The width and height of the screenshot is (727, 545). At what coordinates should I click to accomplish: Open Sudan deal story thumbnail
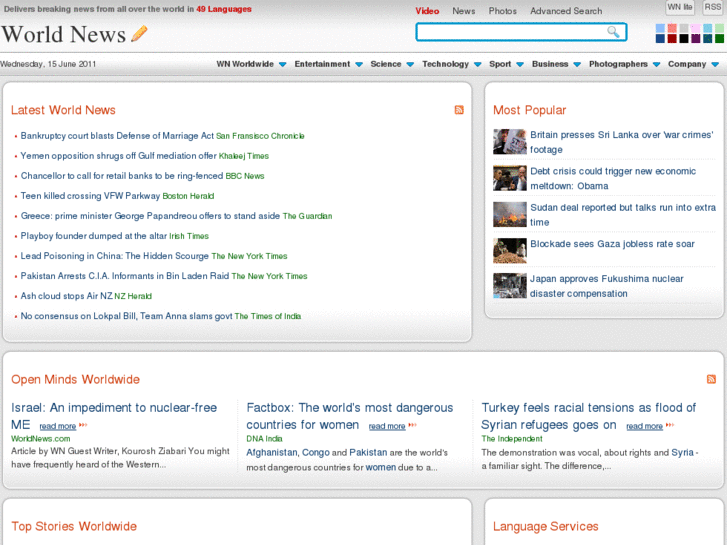click(x=510, y=214)
